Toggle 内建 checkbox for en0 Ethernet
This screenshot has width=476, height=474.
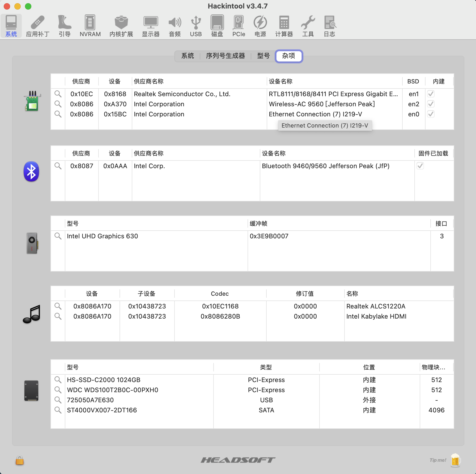(x=431, y=114)
